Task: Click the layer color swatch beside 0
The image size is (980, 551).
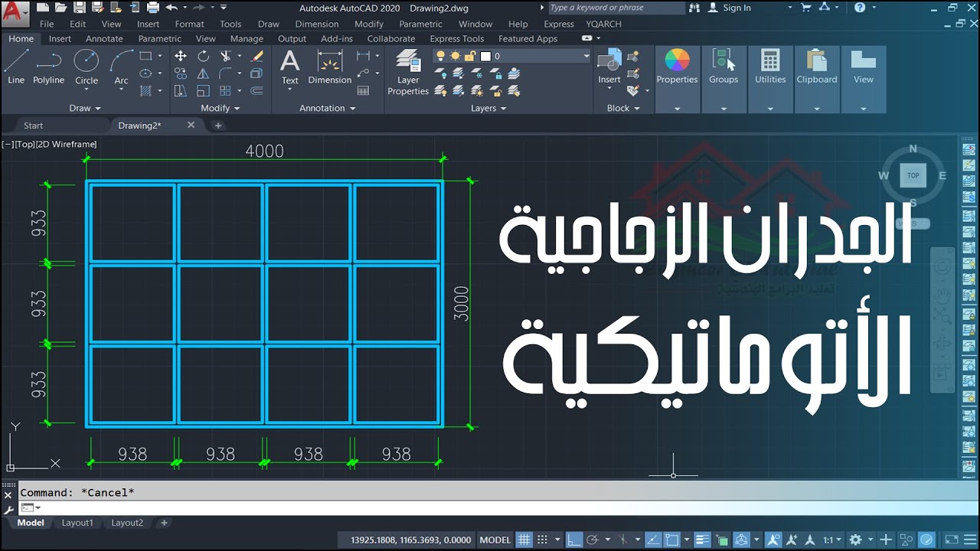Action: [485, 56]
